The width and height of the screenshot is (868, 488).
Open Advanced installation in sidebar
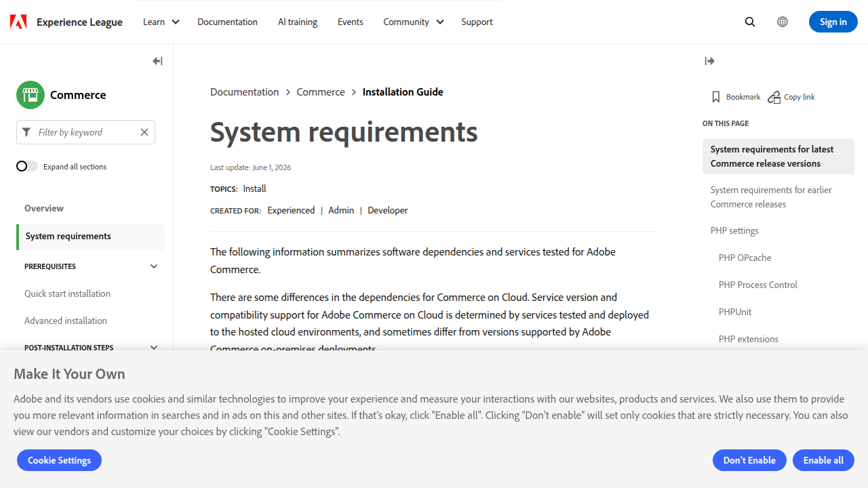pyautogui.click(x=66, y=321)
